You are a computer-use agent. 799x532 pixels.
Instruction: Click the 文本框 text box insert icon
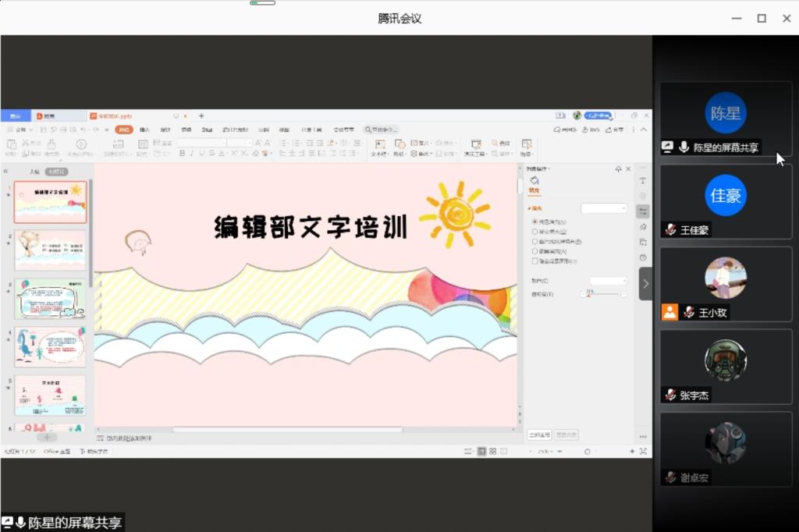(x=379, y=144)
